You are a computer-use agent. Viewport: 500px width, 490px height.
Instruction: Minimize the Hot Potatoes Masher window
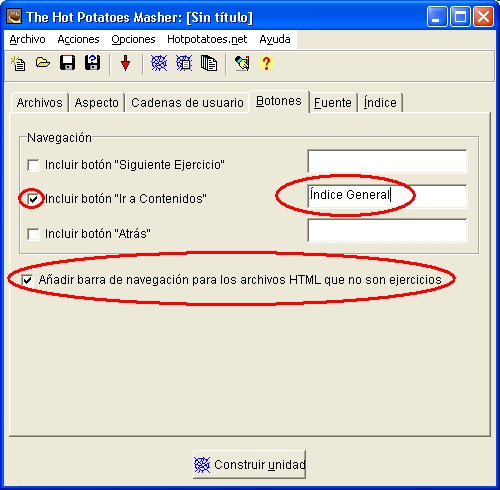[437, 17]
